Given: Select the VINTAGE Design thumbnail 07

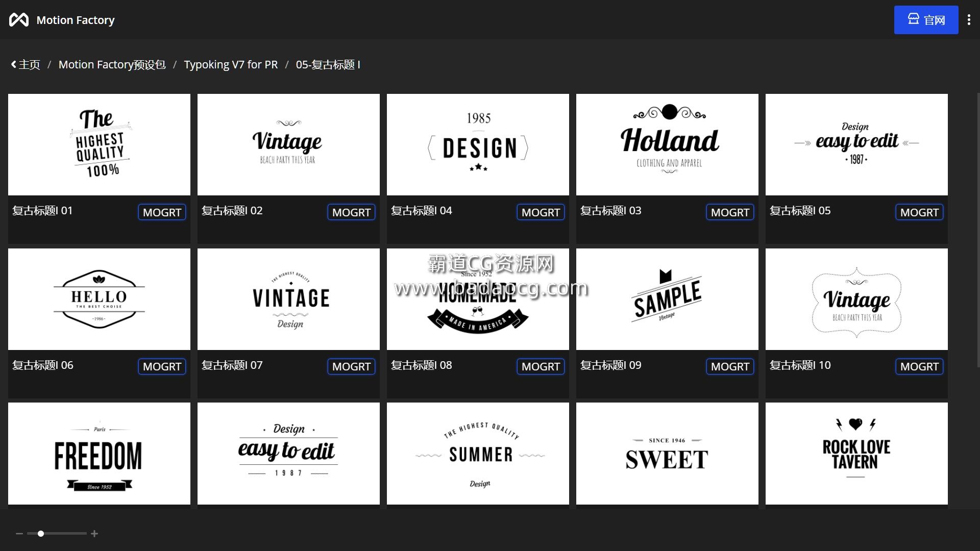Looking at the screenshot, I should pos(288,299).
